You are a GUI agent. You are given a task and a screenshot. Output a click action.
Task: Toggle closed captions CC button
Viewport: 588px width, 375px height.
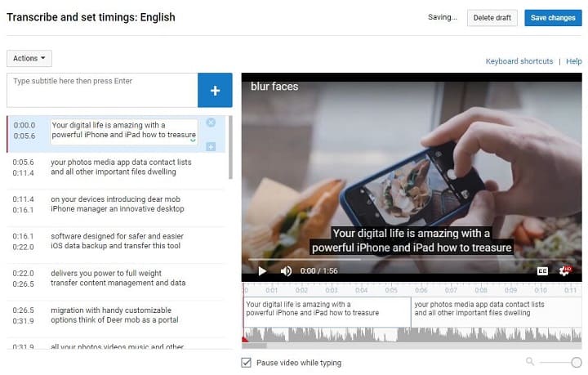[x=542, y=271]
